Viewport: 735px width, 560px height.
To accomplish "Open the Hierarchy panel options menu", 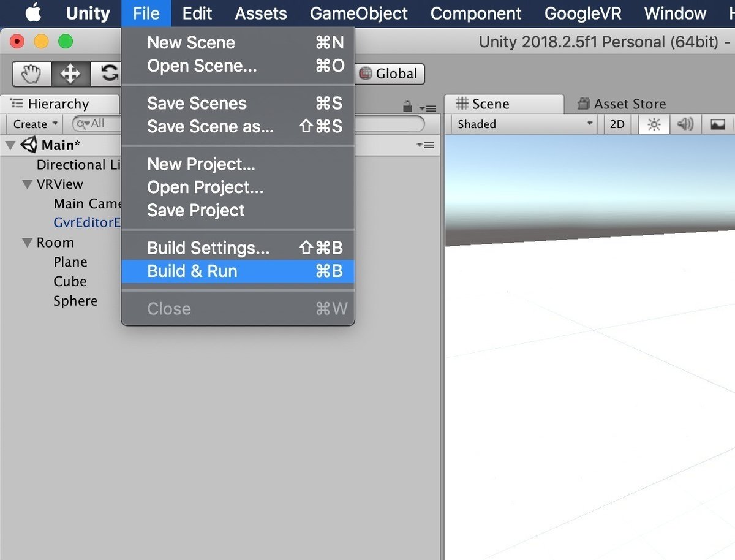I will pyautogui.click(x=428, y=108).
